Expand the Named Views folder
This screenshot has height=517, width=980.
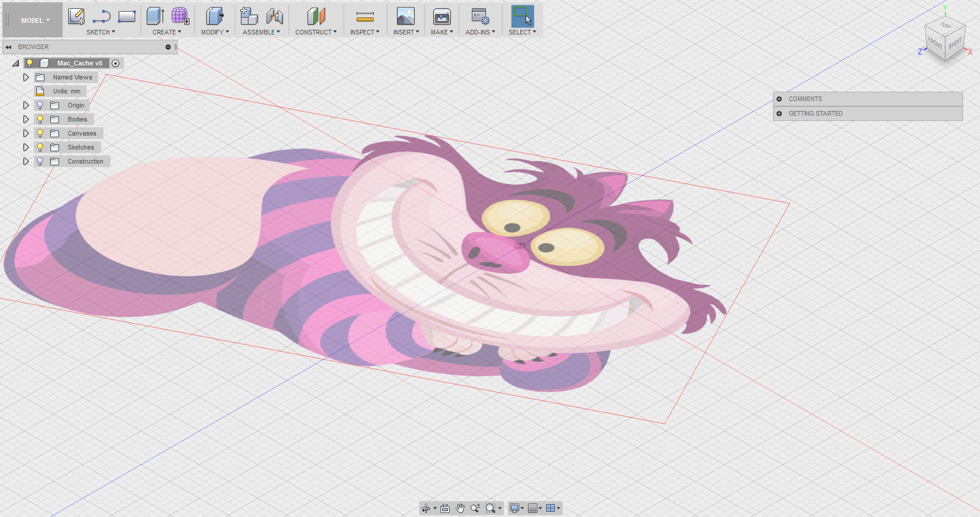[x=26, y=77]
